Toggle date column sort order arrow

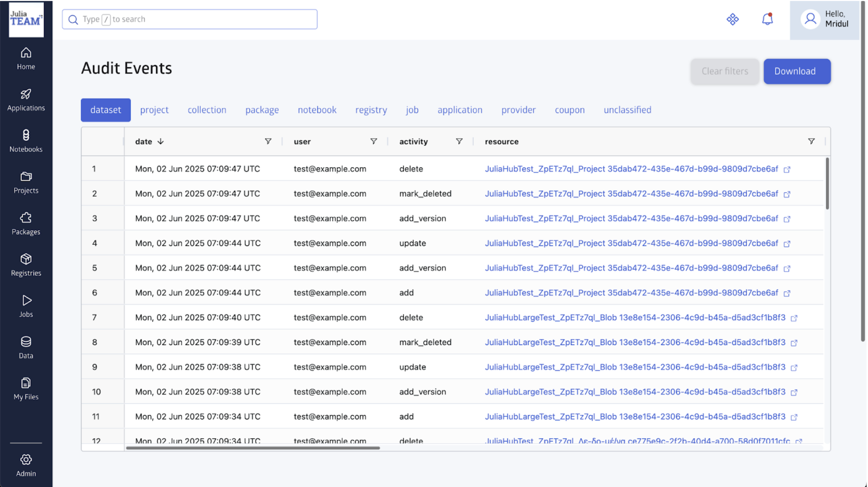160,141
